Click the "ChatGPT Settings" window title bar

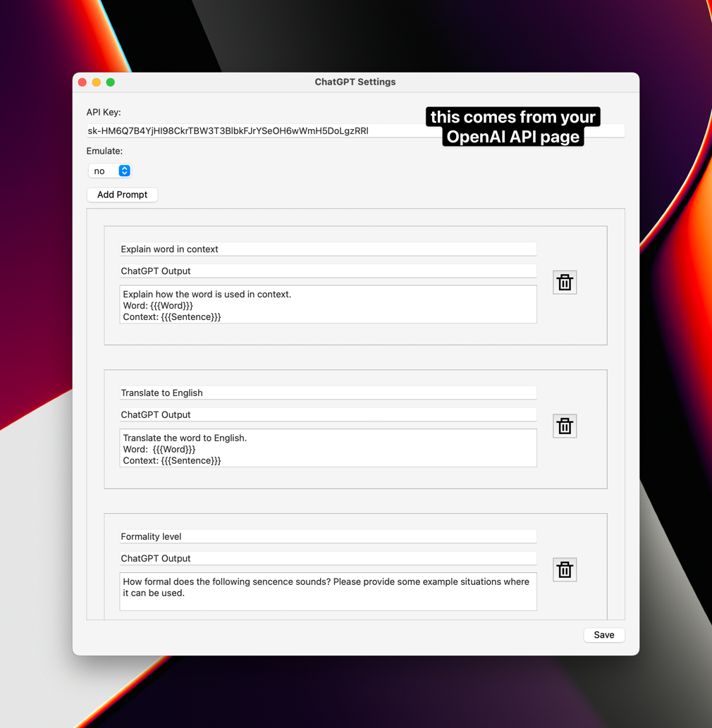click(355, 82)
